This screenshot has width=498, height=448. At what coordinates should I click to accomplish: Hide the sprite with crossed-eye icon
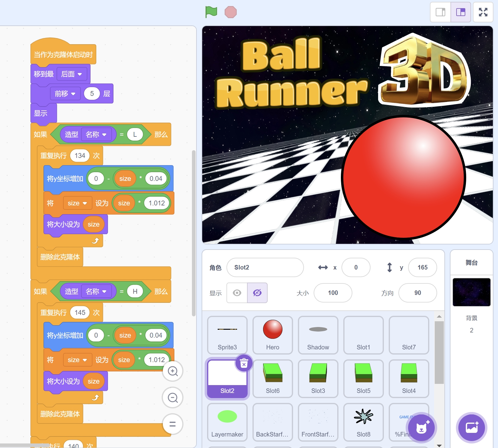click(x=257, y=293)
